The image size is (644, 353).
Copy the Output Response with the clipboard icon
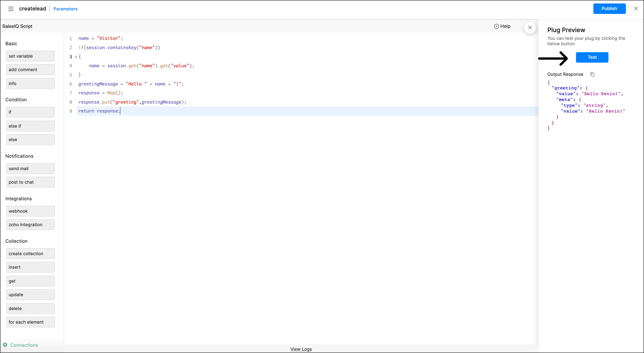pyautogui.click(x=592, y=74)
